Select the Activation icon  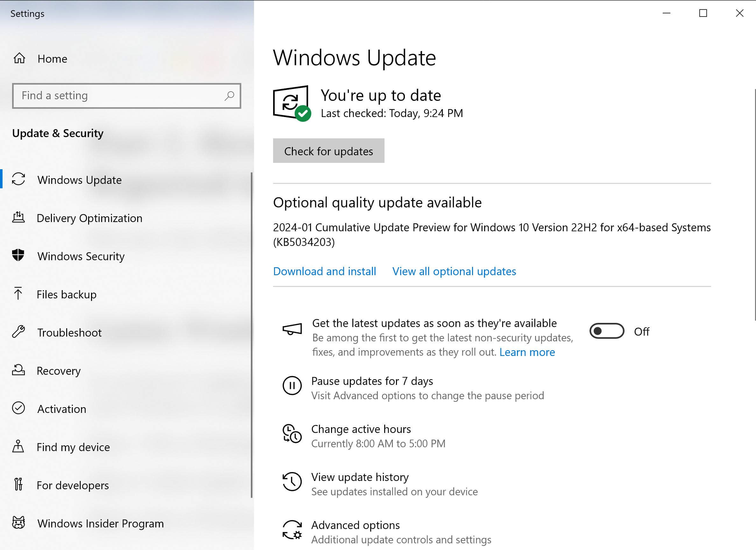click(18, 408)
